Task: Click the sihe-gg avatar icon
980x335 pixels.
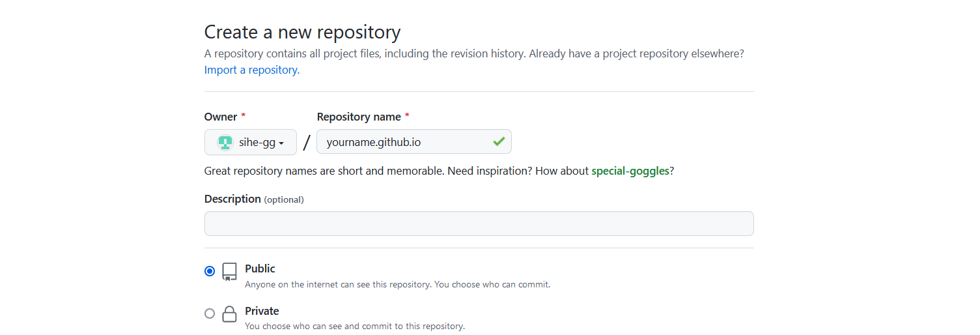Action: pyautogui.click(x=225, y=142)
